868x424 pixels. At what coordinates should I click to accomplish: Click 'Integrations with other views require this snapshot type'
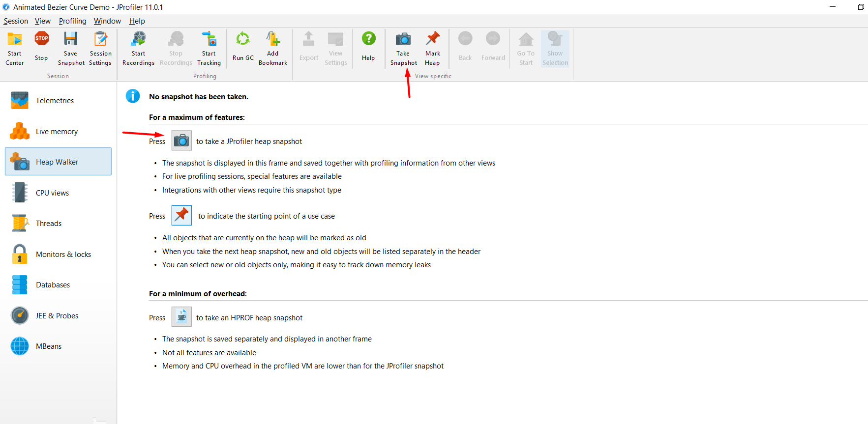252,190
